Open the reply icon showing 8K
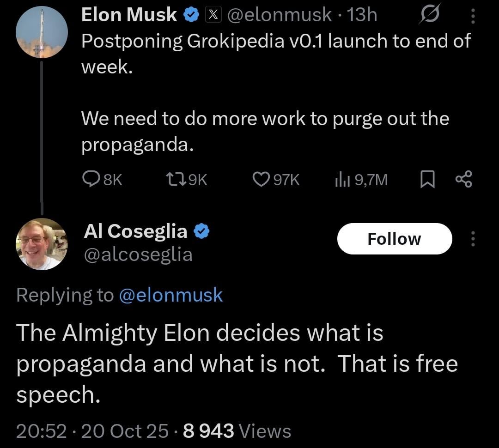The image size is (499, 448). point(90,179)
